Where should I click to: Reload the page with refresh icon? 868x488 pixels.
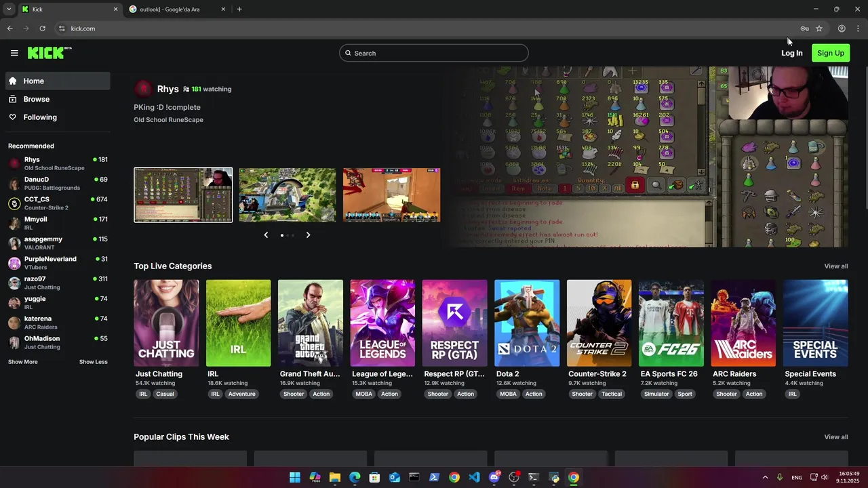point(42,28)
